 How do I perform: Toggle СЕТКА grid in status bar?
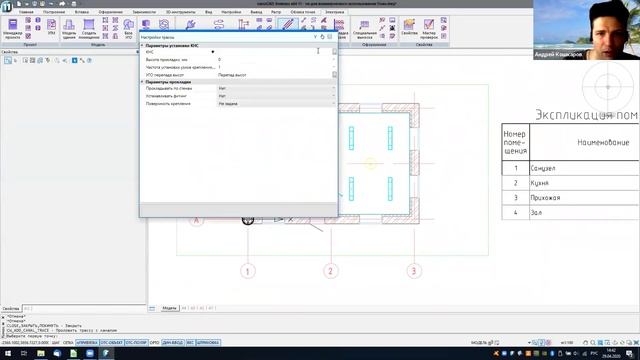pos(68,343)
